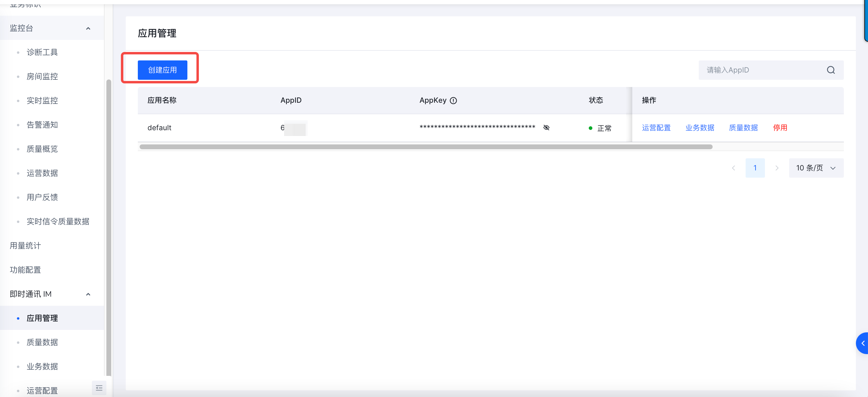Open 实时监控 in sidebar

click(x=42, y=101)
